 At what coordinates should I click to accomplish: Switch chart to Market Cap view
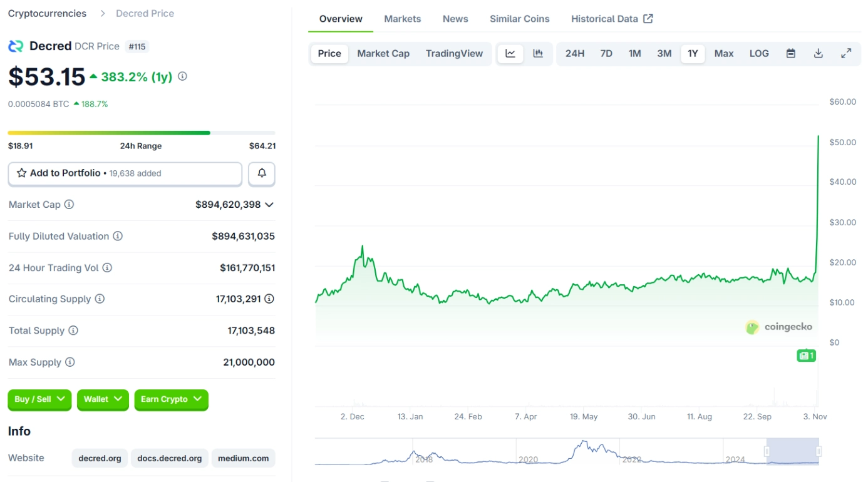point(383,54)
